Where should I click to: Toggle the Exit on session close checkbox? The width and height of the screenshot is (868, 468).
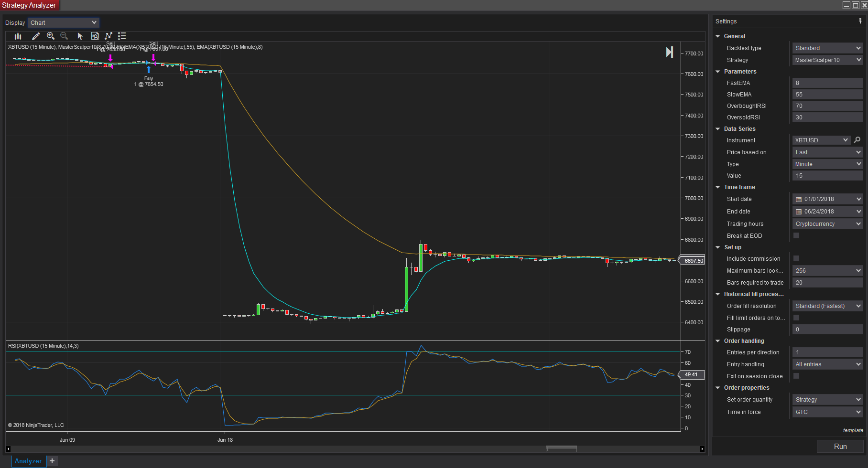pyautogui.click(x=796, y=376)
